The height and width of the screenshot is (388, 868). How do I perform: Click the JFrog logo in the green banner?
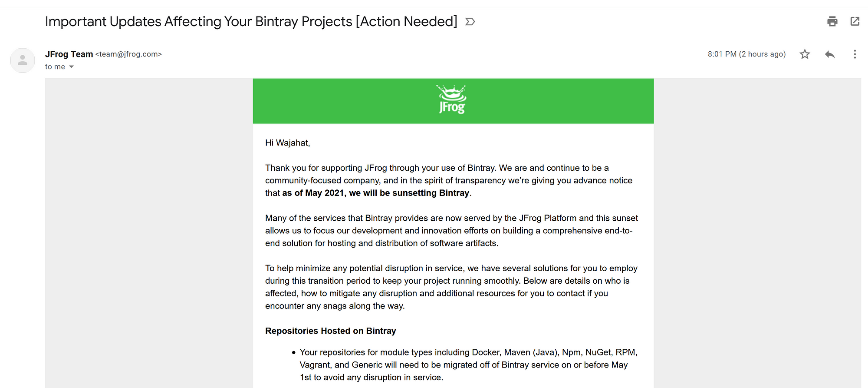click(452, 99)
